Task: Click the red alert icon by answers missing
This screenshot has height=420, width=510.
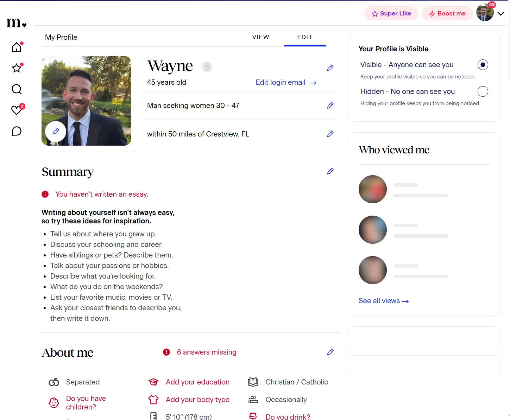Action: coord(166,352)
